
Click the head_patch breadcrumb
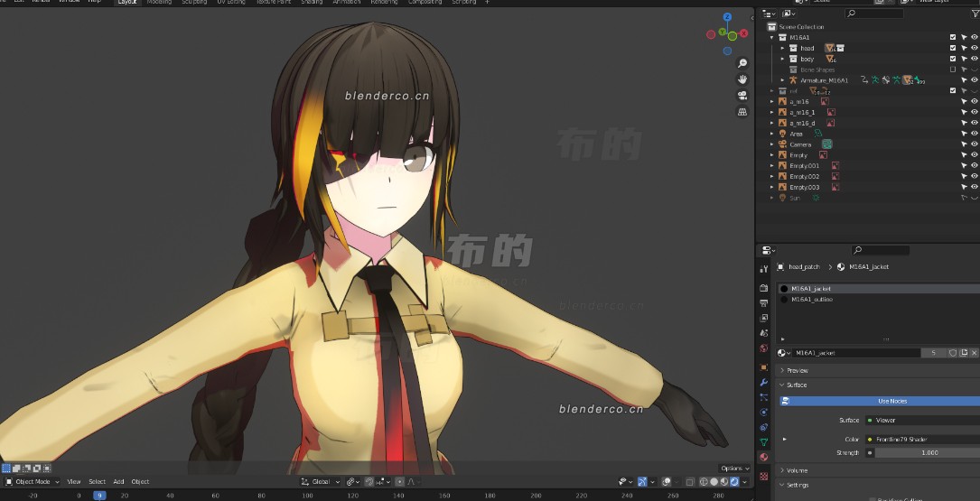click(x=803, y=266)
